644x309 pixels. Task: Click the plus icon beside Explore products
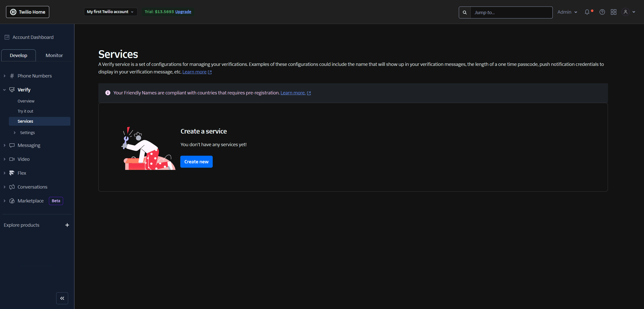coord(67,225)
